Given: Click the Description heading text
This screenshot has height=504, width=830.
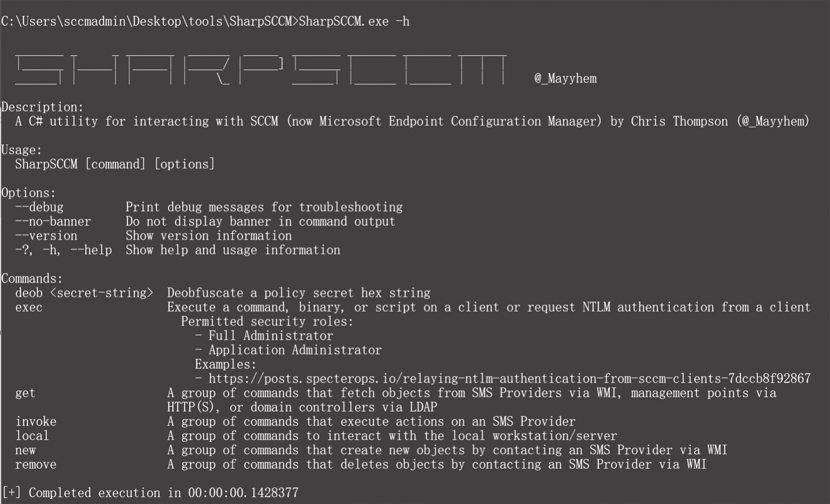Looking at the screenshot, I should (x=42, y=107).
